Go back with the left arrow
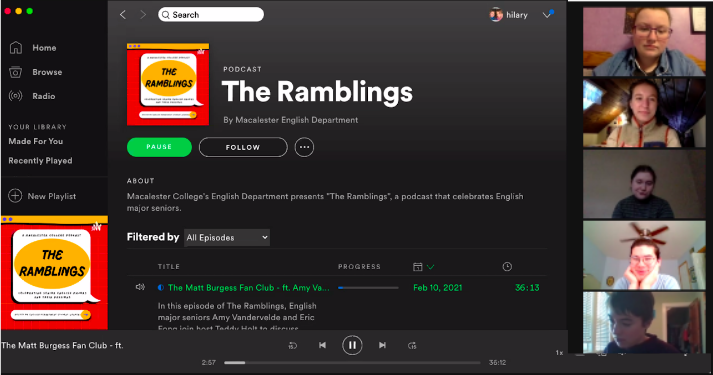 point(123,15)
